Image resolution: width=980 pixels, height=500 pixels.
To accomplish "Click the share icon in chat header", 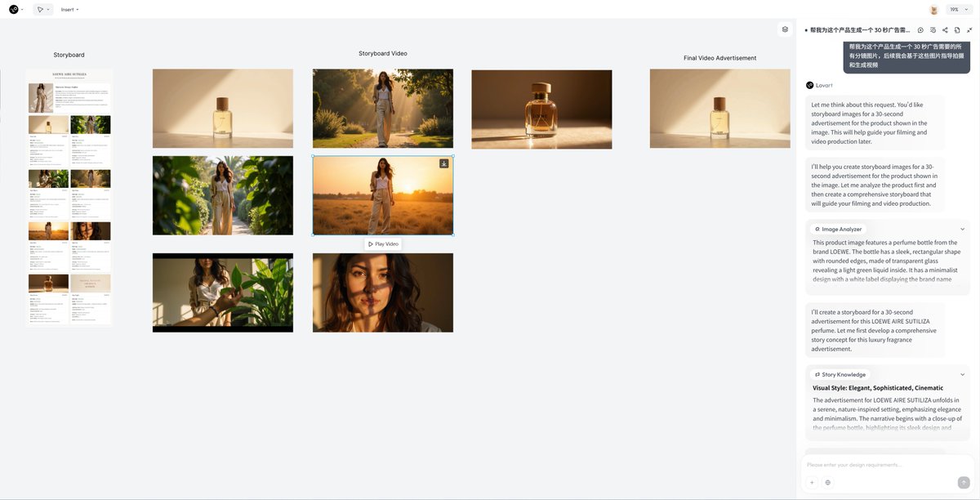I will pyautogui.click(x=945, y=30).
